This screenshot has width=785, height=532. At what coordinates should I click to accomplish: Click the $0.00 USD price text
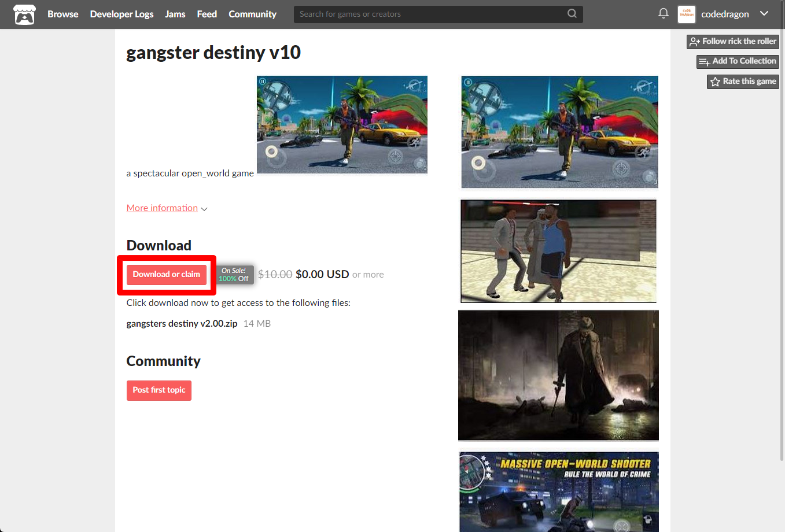pos(322,275)
